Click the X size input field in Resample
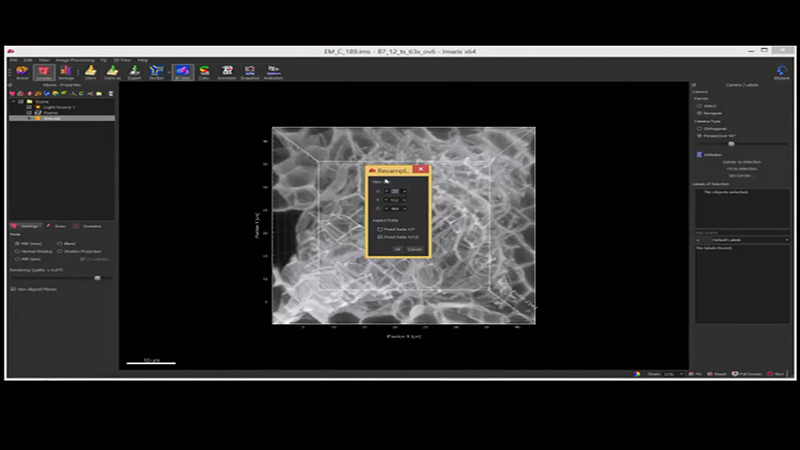Viewport: 800px width, 450px height. (395, 191)
